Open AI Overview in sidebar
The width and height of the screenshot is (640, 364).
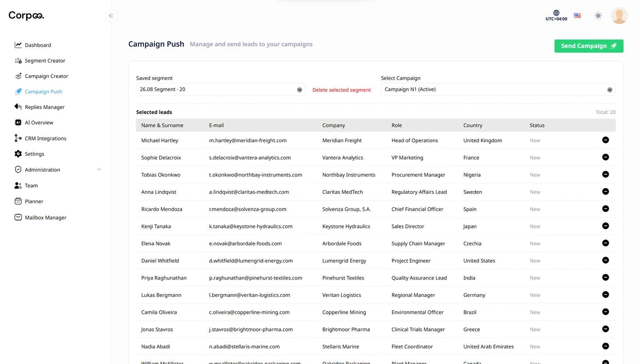click(x=34, y=123)
